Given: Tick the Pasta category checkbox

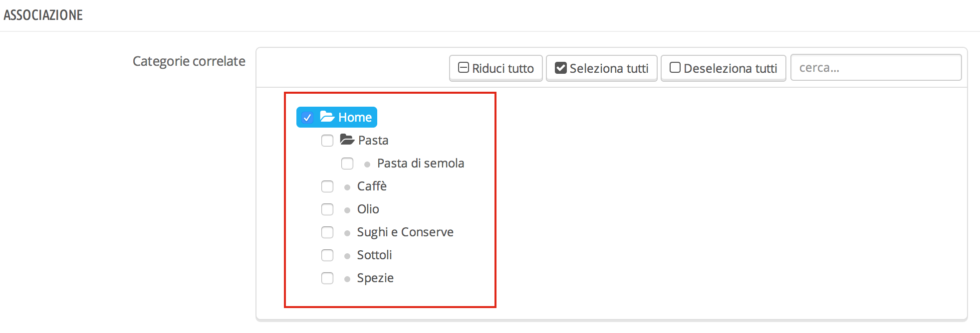Looking at the screenshot, I should pyautogui.click(x=327, y=141).
